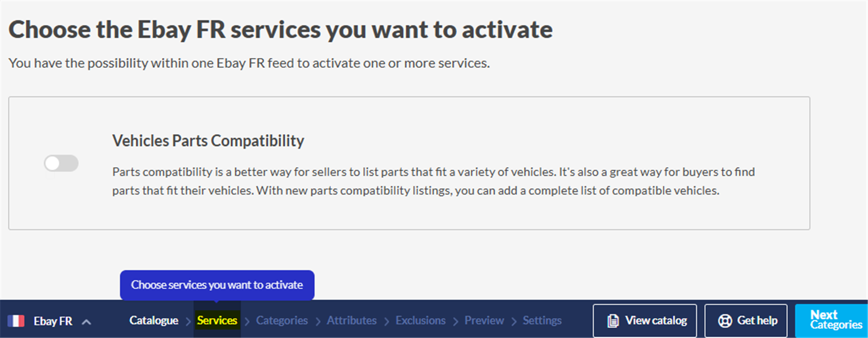The image size is (868, 338).
Task: Navigate to the Settings step
Action: tap(542, 321)
